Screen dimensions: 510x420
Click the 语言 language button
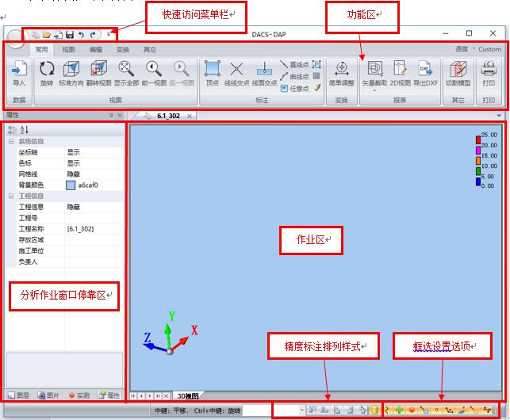[x=461, y=49]
